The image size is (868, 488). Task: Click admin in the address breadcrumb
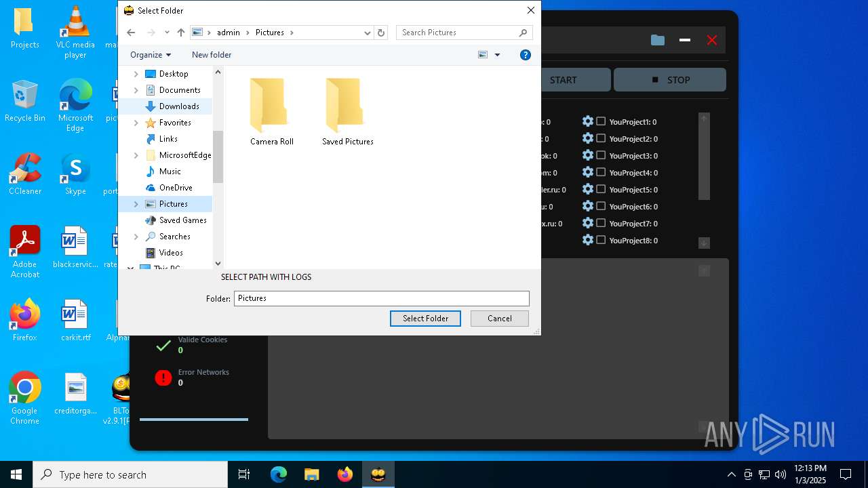click(229, 33)
